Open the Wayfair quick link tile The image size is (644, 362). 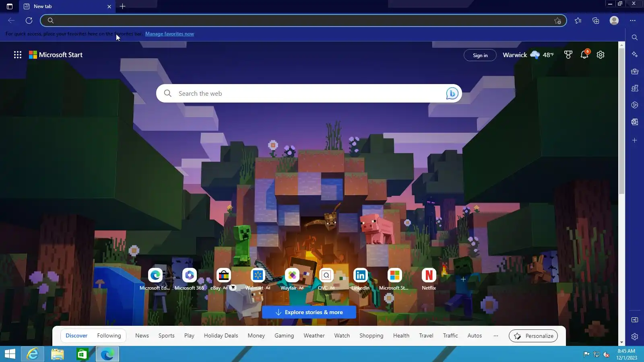pos(292,279)
